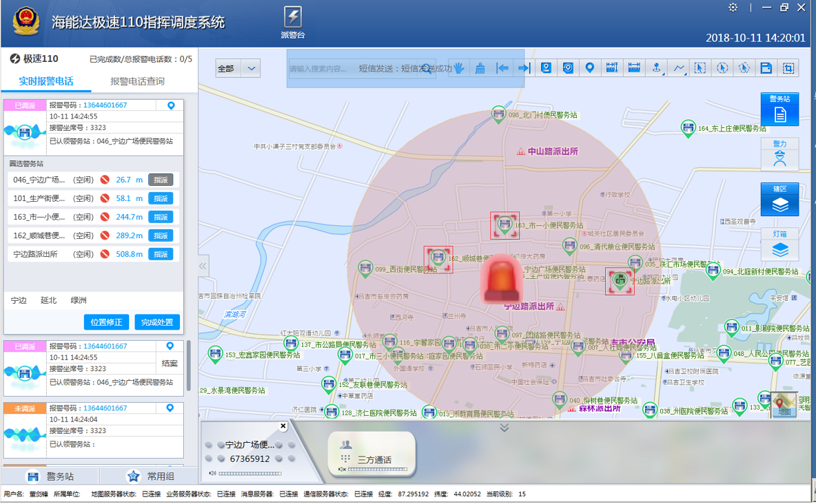Image resolution: width=816 pixels, height=504 pixels.
Task: Toggle the 辖区 layer button
Action: [779, 200]
